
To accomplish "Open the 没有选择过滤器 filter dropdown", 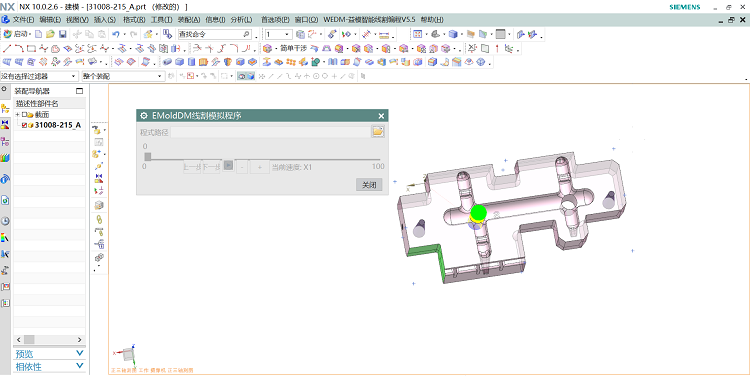I will point(39,76).
